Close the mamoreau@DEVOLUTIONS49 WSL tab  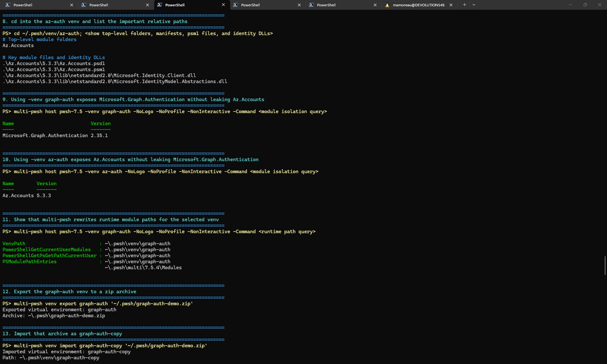451,5
